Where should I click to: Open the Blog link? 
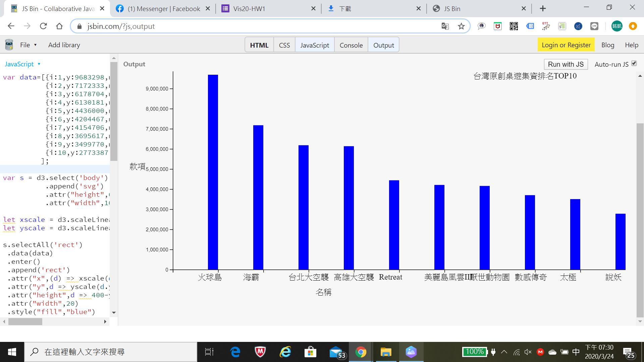click(607, 45)
